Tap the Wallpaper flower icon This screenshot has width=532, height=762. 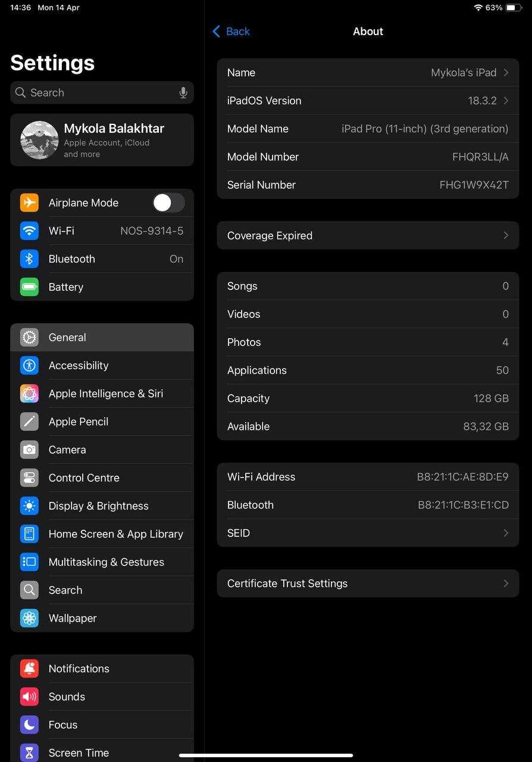(x=29, y=617)
